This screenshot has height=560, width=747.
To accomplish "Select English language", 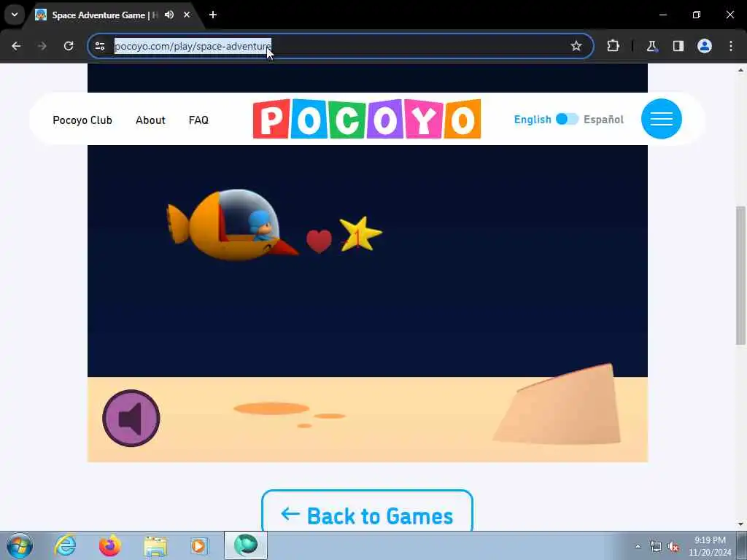I will [x=532, y=120].
